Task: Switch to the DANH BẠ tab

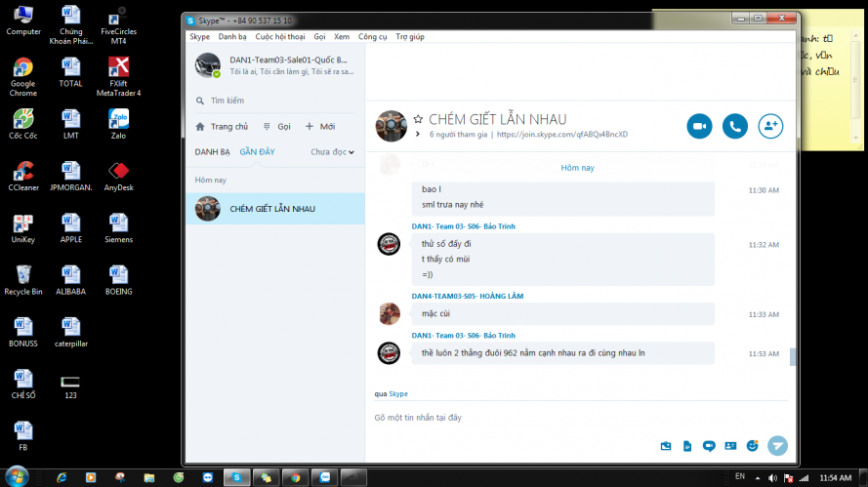Action: pyautogui.click(x=212, y=151)
